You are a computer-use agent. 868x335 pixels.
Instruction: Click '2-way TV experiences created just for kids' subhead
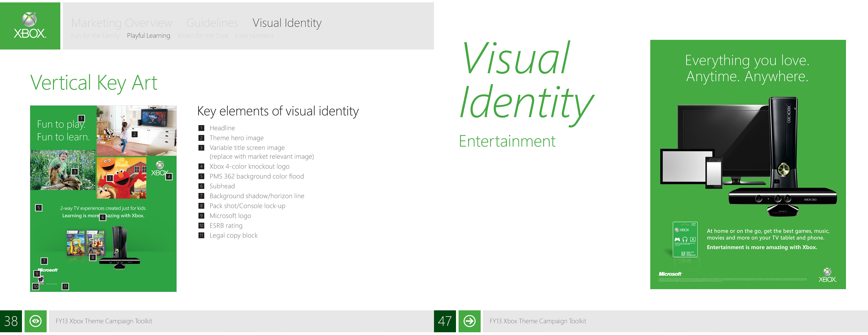click(103, 208)
